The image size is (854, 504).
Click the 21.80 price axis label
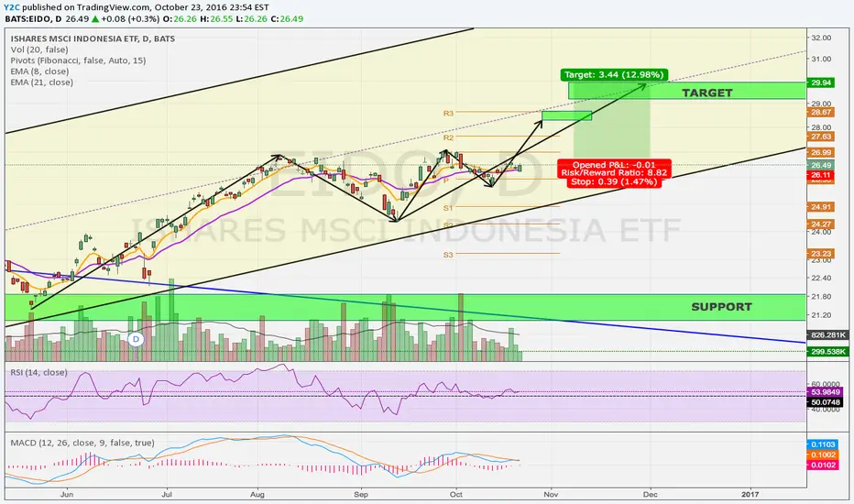(x=821, y=296)
